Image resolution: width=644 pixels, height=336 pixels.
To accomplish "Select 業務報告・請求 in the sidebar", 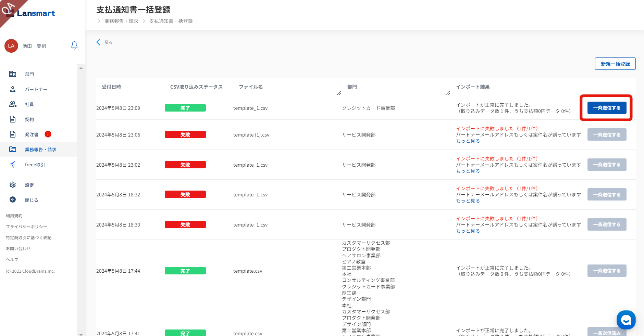I will [40, 150].
